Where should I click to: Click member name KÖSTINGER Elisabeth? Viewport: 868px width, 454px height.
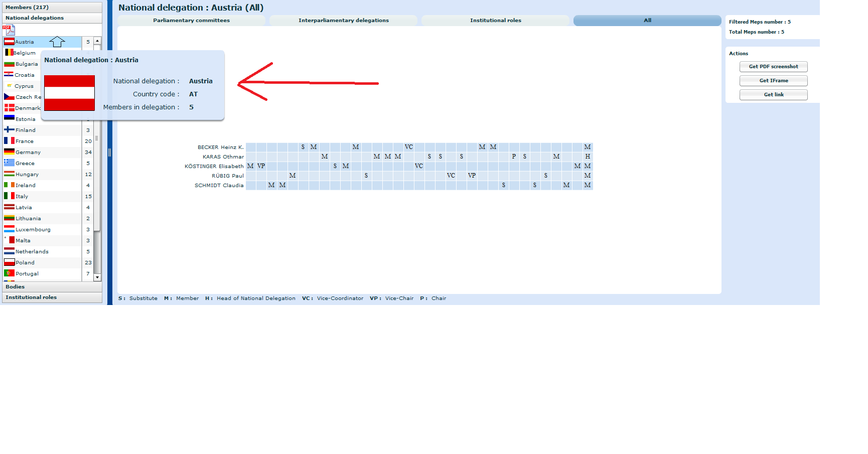click(x=214, y=166)
